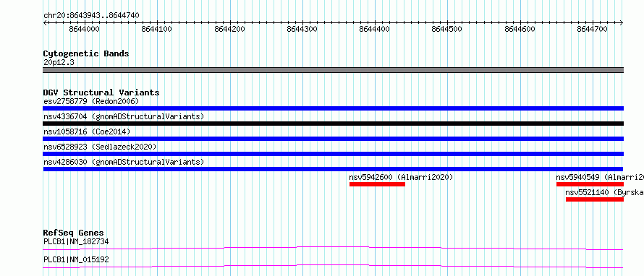Click ruler position 8644500
The image size is (644, 276).
(447, 29)
